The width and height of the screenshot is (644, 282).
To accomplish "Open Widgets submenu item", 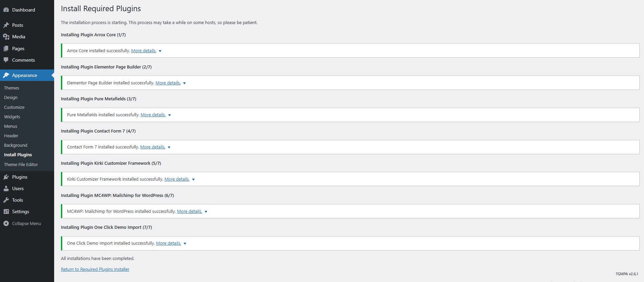I will 12,117.
